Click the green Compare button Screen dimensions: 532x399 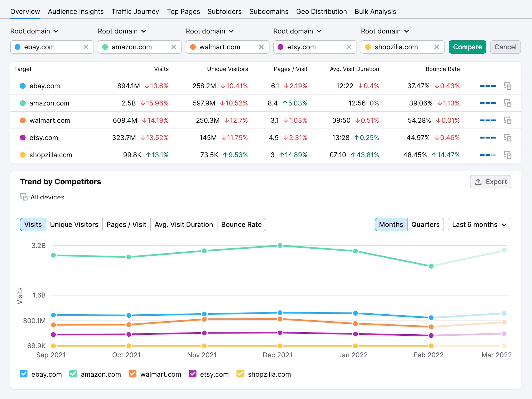[467, 47]
